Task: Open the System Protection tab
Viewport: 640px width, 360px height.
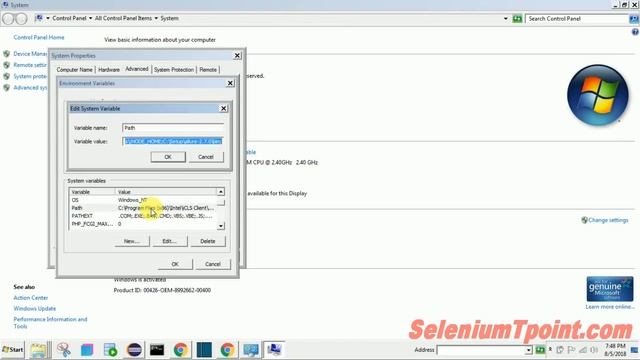Action: pyautogui.click(x=174, y=70)
